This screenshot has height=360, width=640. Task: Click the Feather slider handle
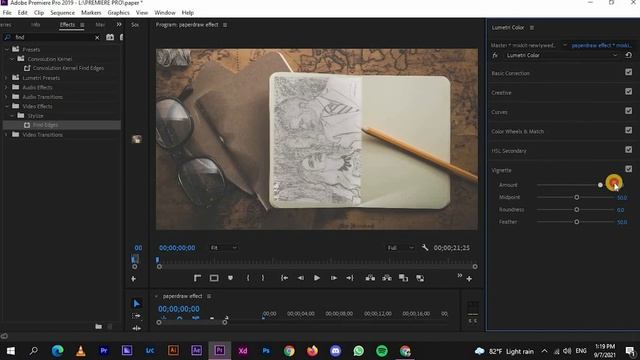577,222
